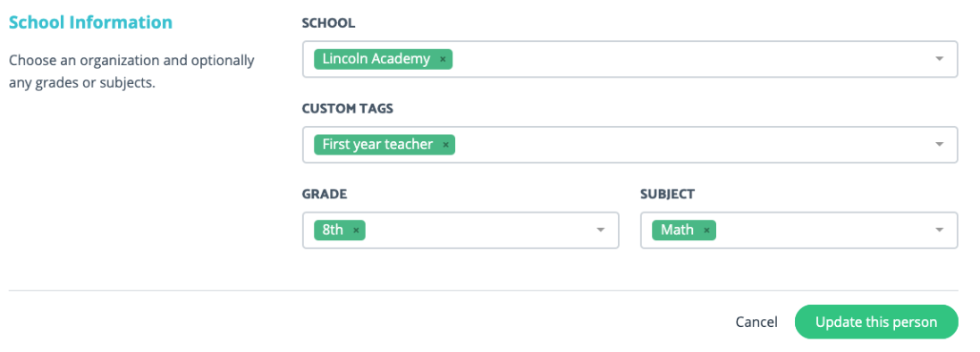This screenshot has width=980, height=352.
Task: Remove the Math subject tag
Action: tap(706, 230)
